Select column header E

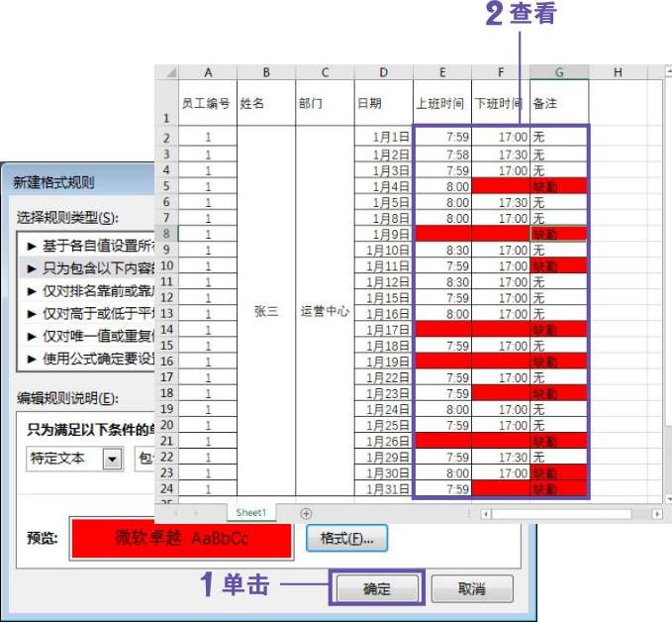click(442, 72)
